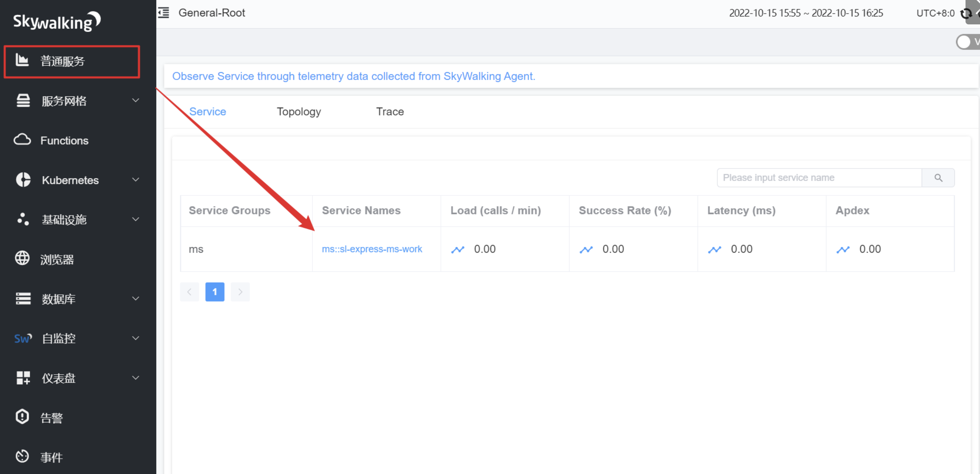Open Functions from the sidebar cloud icon

(22, 140)
